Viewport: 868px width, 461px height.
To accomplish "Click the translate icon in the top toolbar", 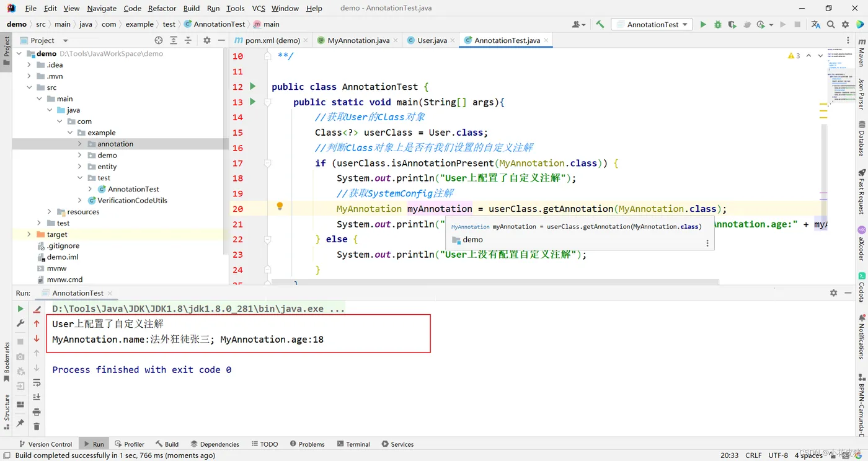I will [815, 25].
